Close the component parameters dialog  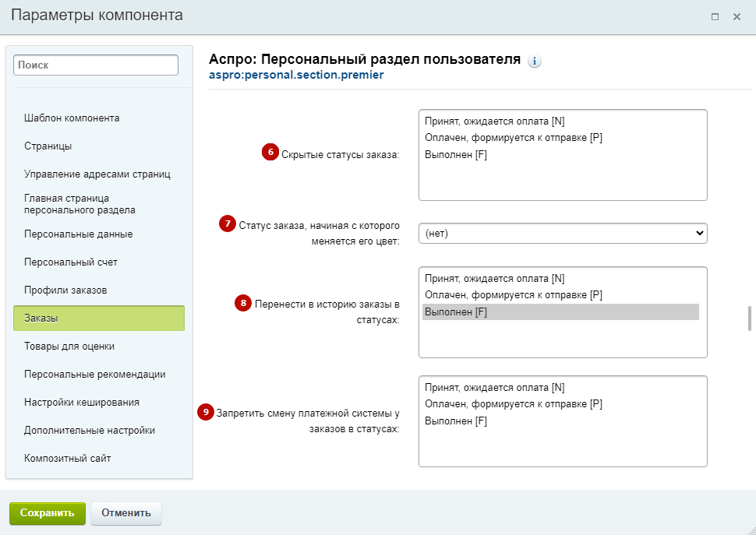tap(737, 17)
